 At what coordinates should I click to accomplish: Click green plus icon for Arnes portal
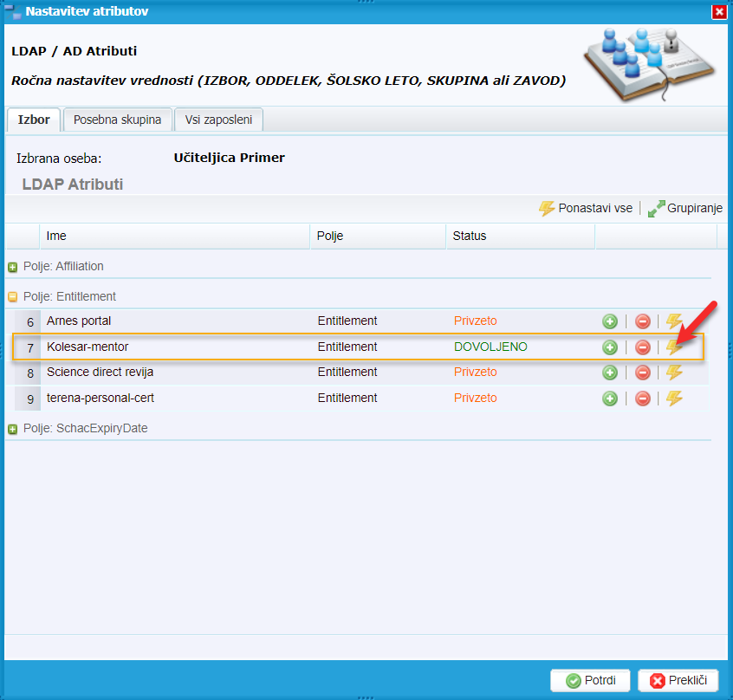pos(610,321)
